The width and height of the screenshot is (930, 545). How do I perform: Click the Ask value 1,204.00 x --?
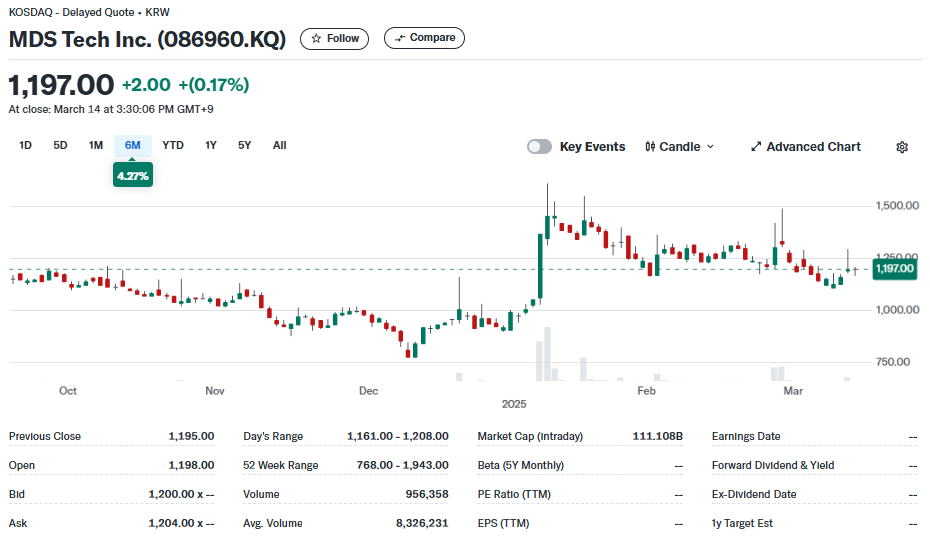click(x=181, y=523)
